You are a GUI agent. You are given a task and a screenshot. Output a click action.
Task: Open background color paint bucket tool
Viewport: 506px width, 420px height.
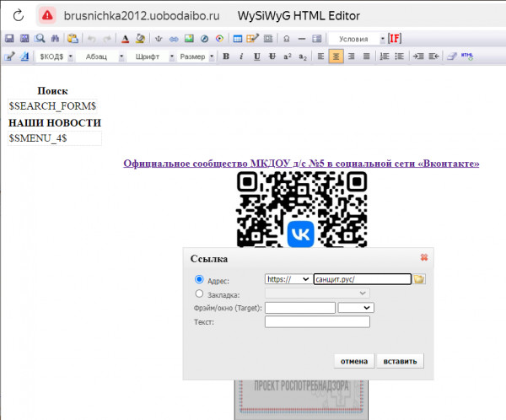click(140, 39)
